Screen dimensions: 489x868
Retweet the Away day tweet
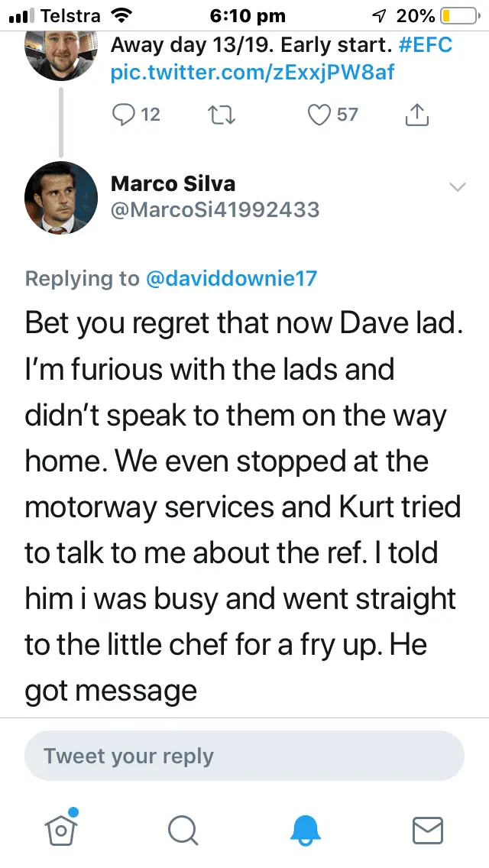[x=222, y=115]
